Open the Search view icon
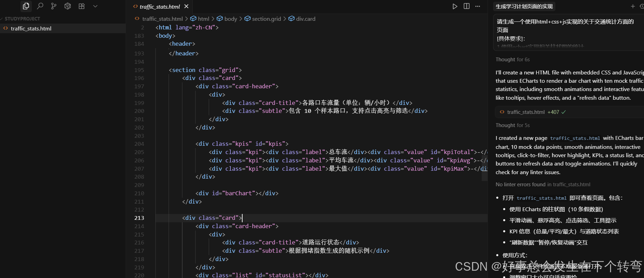The image size is (644, 278). [x=40, y=6]
